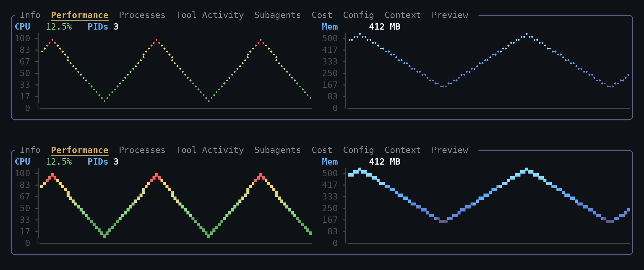The image size is (644, 270).
Task: Click the Mem label in block-graph panel
Action: [x=330, y=162]
